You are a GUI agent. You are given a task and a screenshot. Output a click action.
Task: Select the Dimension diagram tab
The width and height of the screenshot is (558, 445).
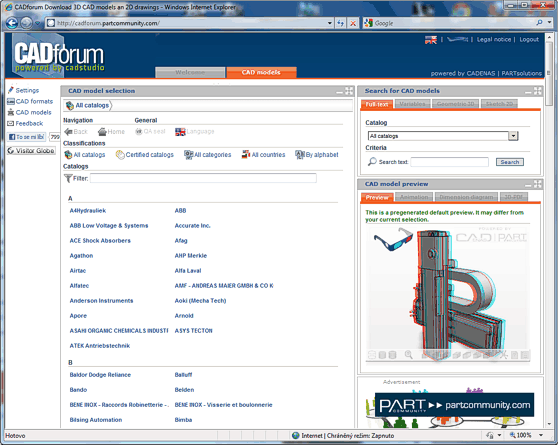click(x=466, y=197)
